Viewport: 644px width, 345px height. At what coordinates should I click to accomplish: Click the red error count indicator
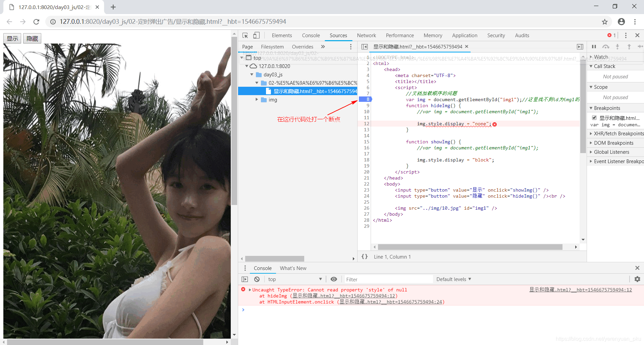coord(611,36)
